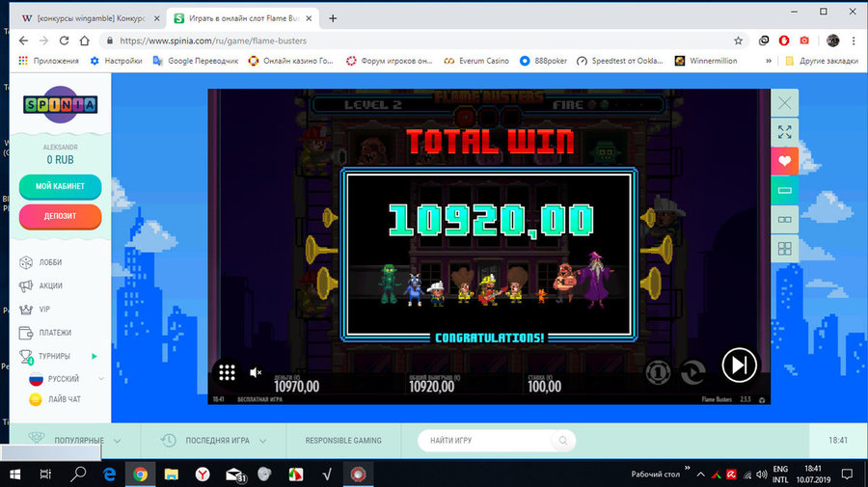Add game to favorites with heart icon

coord(785,161)
